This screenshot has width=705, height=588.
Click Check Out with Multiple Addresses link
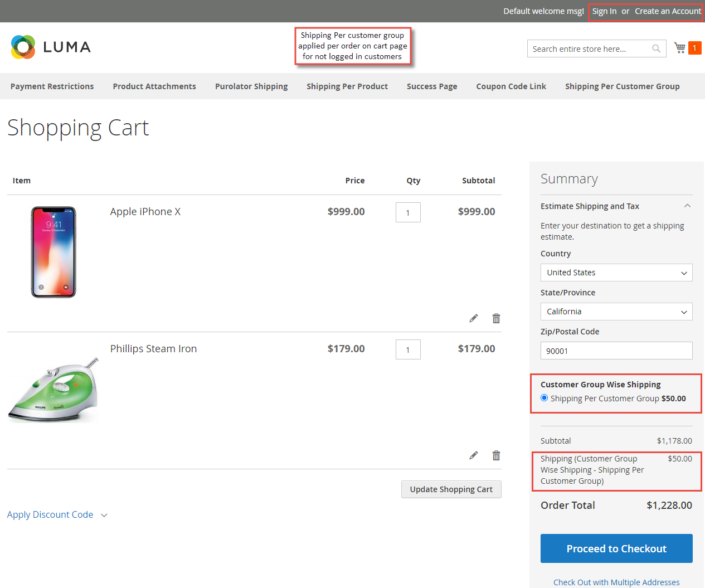tap(616, 582)
